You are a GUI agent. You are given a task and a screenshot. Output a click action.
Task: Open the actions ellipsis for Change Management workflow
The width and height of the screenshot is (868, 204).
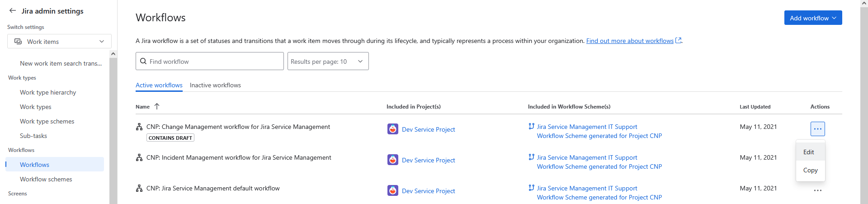click(817, 129)
